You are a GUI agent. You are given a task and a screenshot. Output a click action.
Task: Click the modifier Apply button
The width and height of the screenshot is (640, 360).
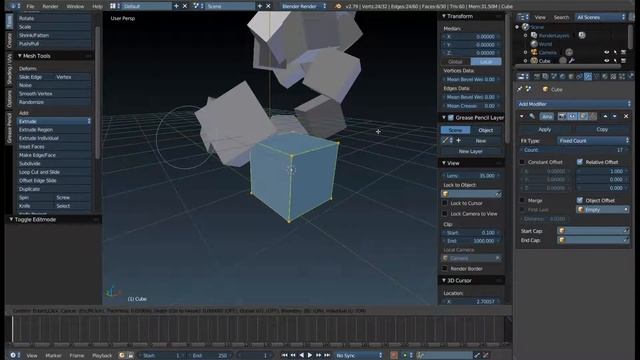point(545,129)
